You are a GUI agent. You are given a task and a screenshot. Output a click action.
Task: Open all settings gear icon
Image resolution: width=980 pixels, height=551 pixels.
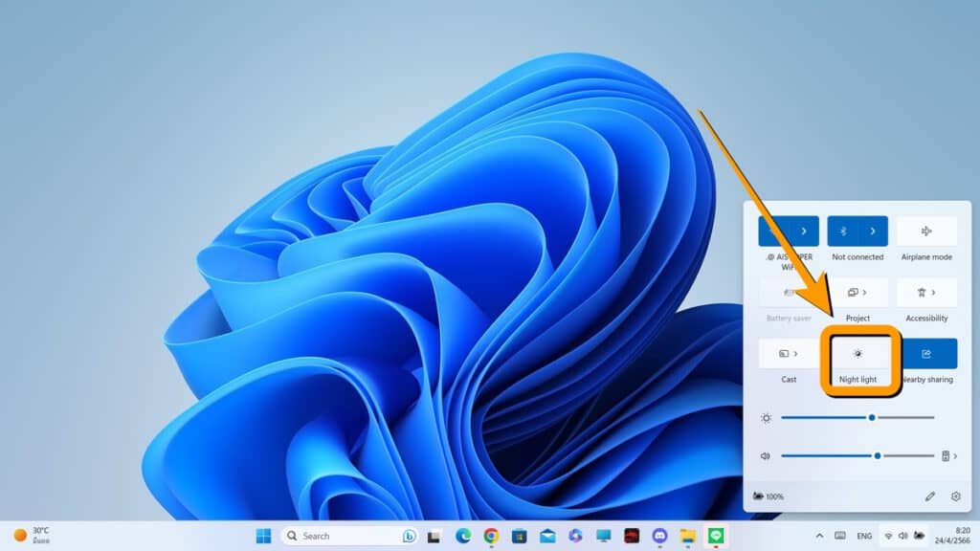pyautogui.click(x=956, y=496)
